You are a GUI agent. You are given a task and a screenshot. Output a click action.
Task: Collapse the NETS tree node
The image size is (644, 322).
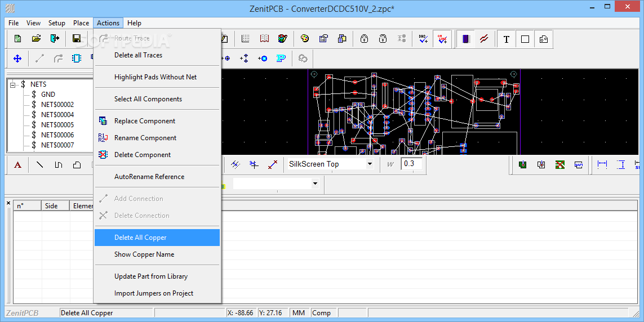[x=13, y=84]
